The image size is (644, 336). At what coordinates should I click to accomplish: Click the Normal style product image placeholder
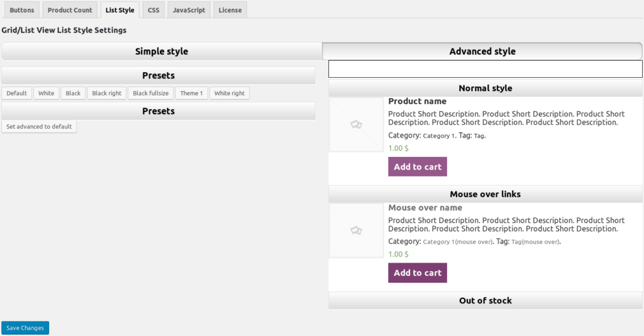[x=356, y=125]
